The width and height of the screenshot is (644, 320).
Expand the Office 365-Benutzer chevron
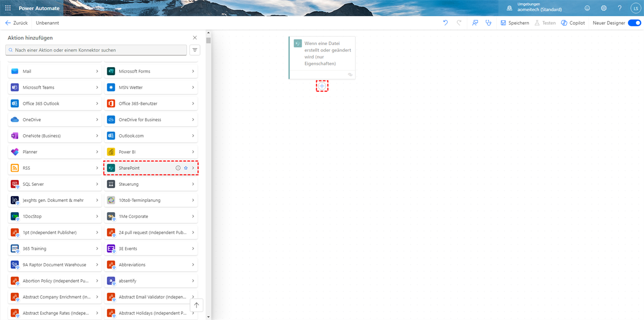193,104
